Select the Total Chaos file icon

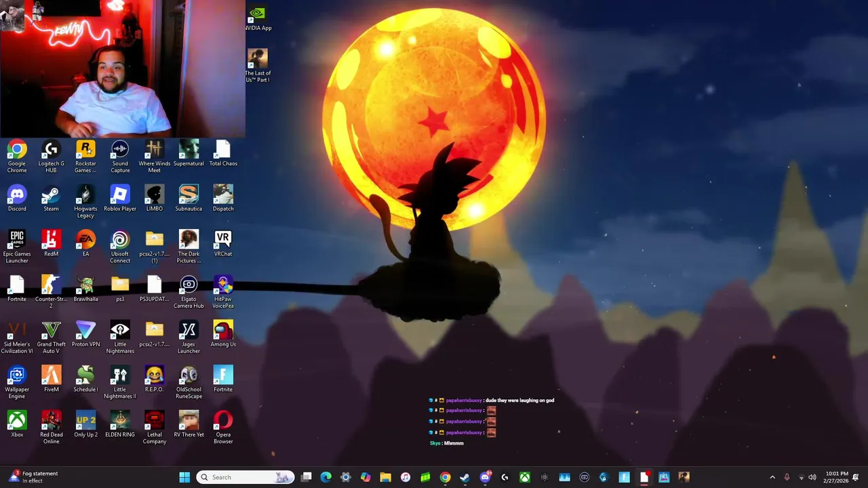(223, 153)
